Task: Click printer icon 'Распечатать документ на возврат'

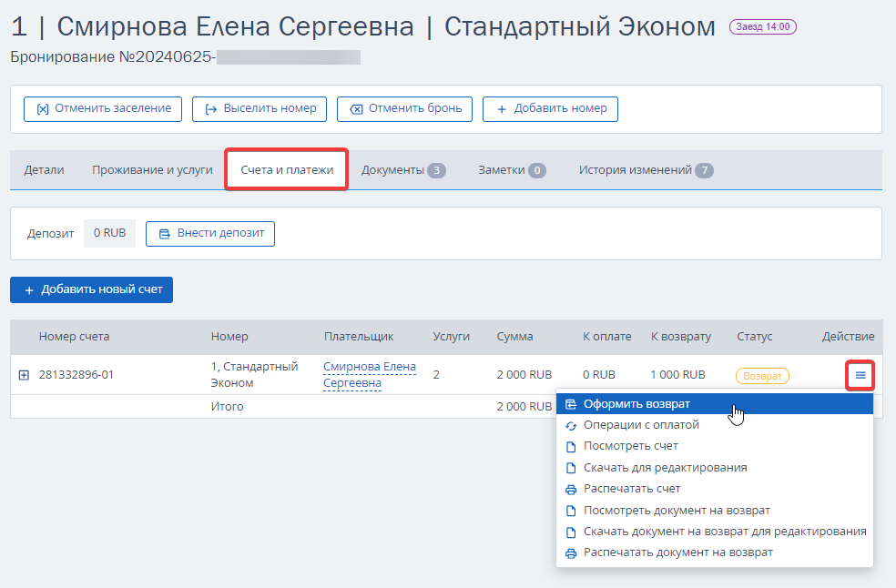Action: [x=570, y=553]
